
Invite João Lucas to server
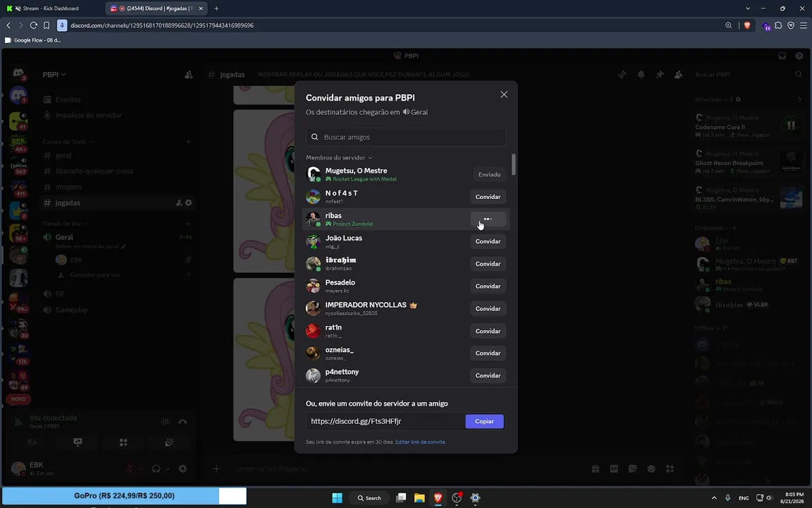(x=488, y=241)
